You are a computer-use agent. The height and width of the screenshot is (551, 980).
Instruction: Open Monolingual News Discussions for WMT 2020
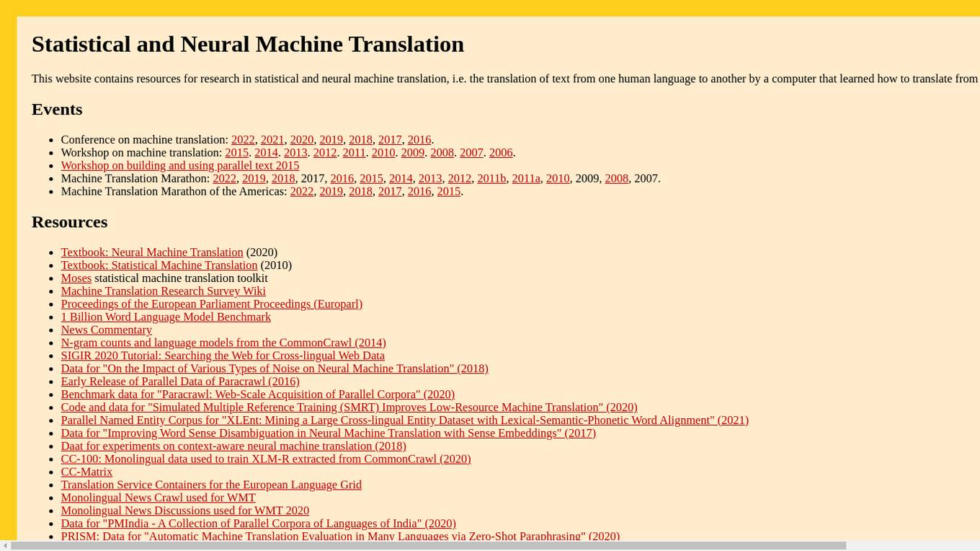(x=185, y=512)
